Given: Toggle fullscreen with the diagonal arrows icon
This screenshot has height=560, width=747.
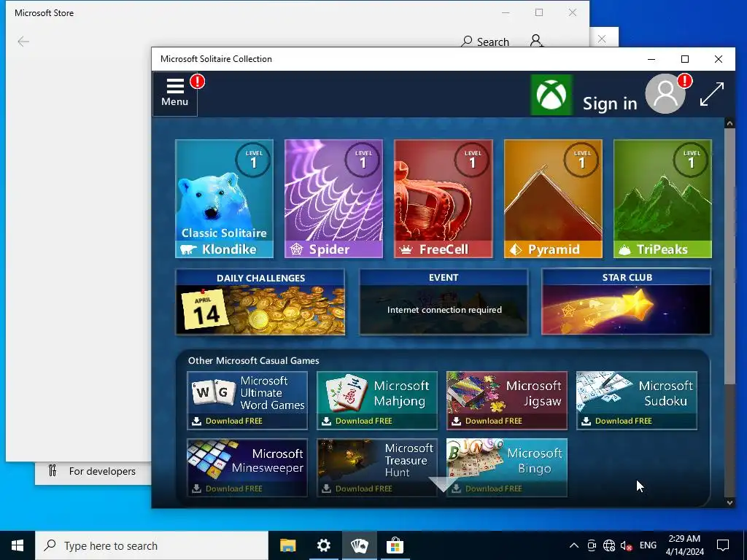Looking at the screenshot, I should [712, 94].
